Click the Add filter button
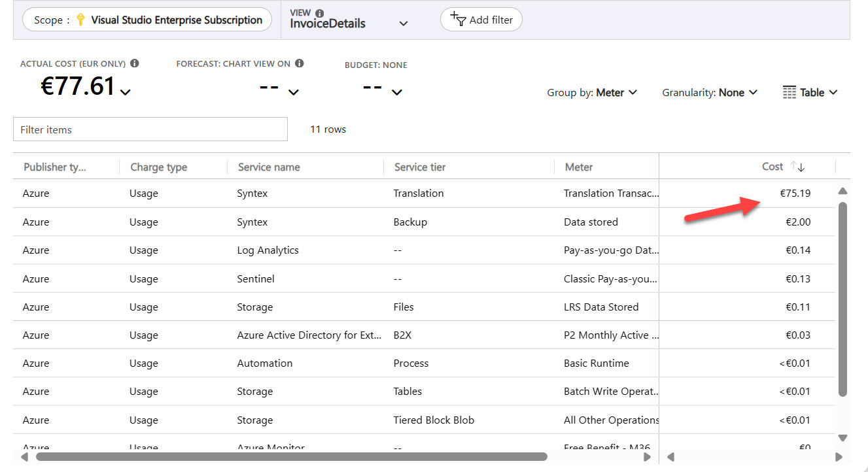 point(481,20)
